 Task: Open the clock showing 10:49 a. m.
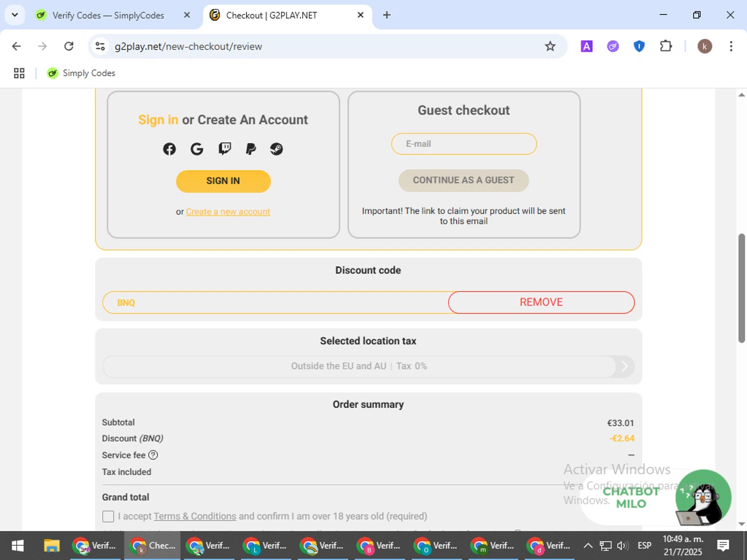click(683, 539)
